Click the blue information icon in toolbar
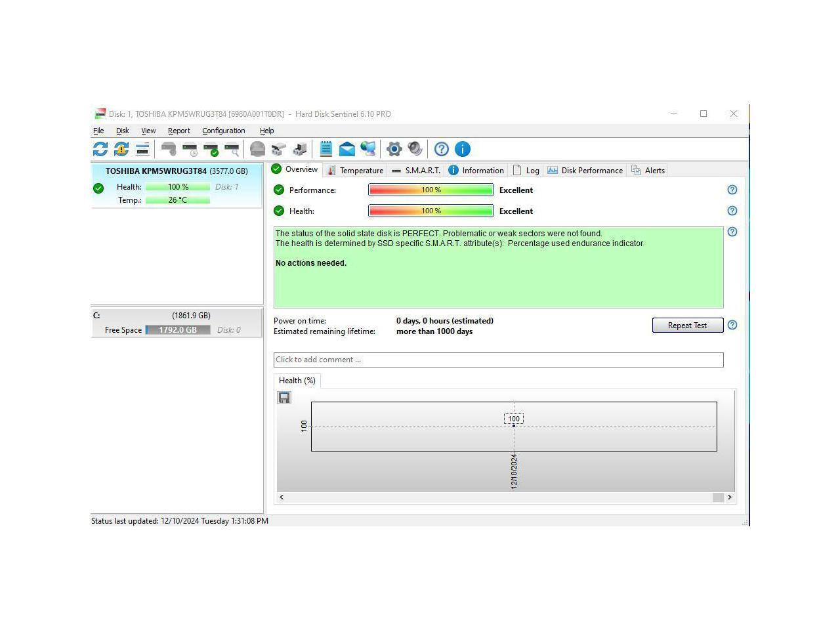This screenshot has height=630, width=840. [x=463, y=149]
